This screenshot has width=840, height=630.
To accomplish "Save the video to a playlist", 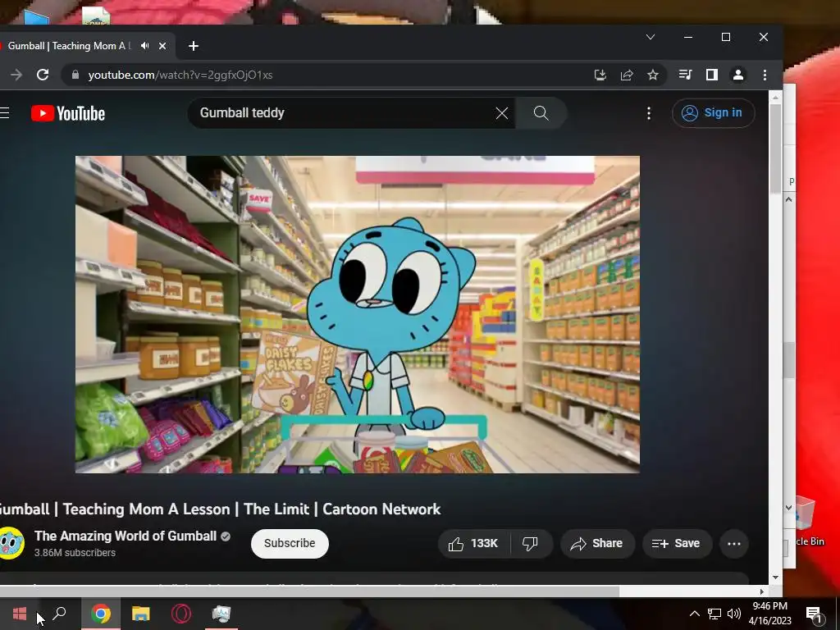I will [676, 544].
